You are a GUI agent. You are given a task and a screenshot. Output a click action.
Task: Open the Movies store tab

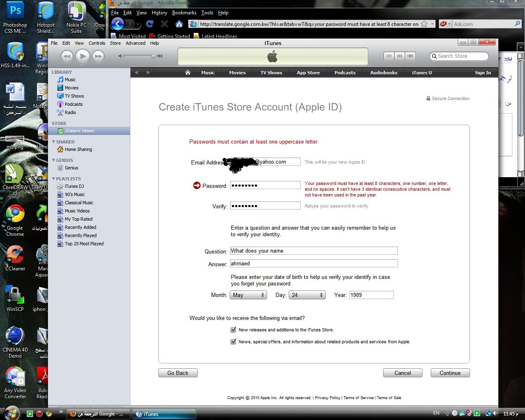click(237, 73)
